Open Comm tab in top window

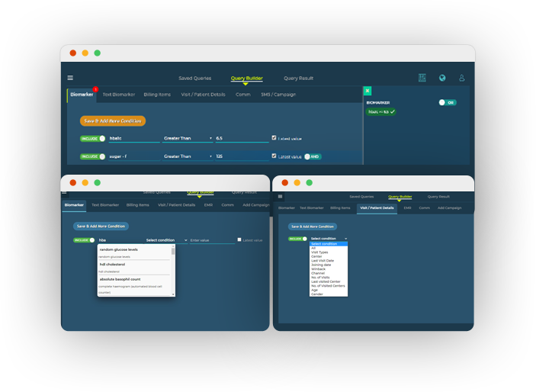coord(243,95)
